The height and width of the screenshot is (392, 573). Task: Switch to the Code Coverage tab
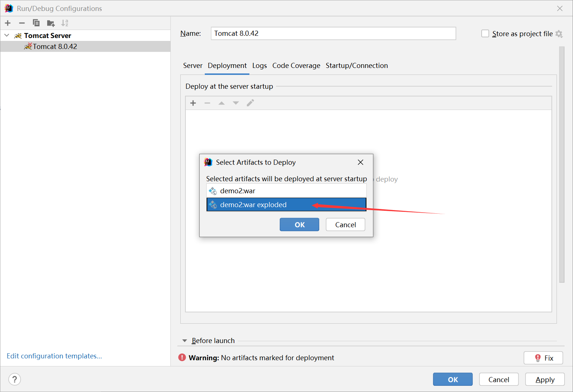tap(296, 66)
